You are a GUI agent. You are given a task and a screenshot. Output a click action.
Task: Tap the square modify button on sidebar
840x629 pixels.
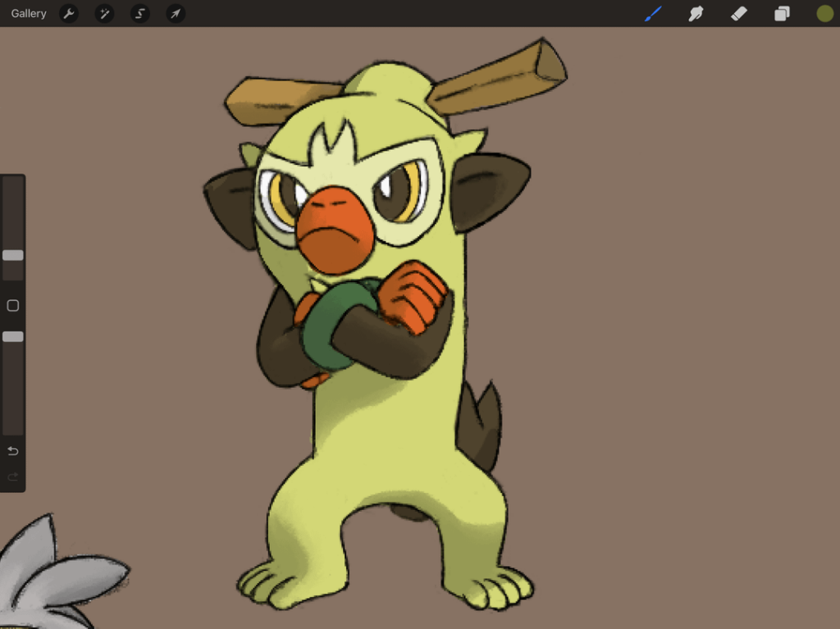coord(13,305)
